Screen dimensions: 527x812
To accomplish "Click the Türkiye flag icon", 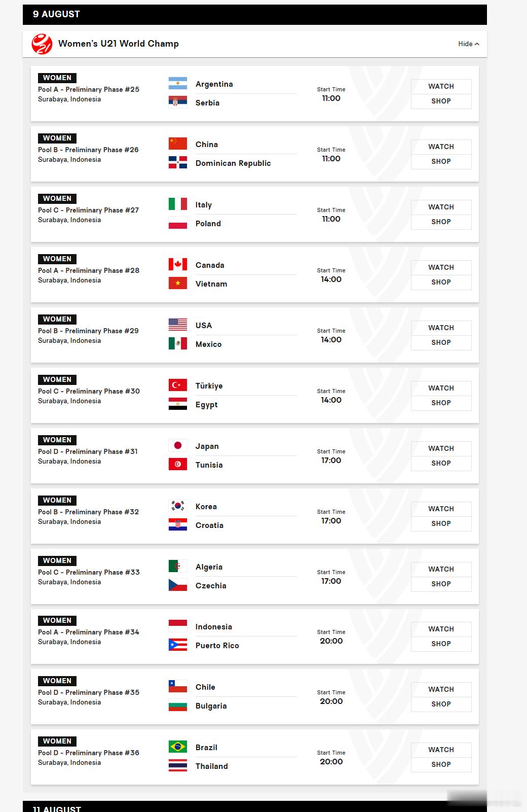I will (178, 385).
